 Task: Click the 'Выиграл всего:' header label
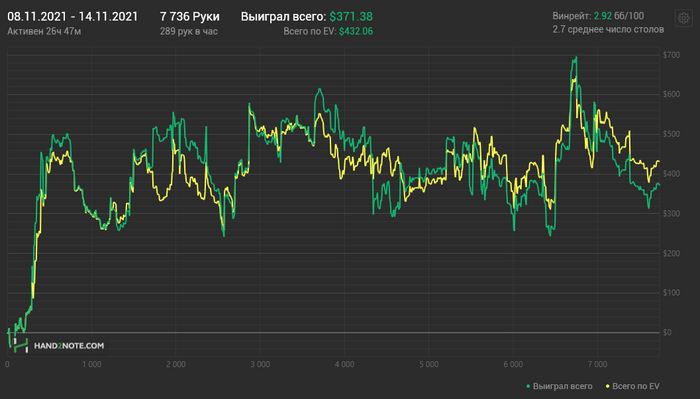[x=283, y=17]
